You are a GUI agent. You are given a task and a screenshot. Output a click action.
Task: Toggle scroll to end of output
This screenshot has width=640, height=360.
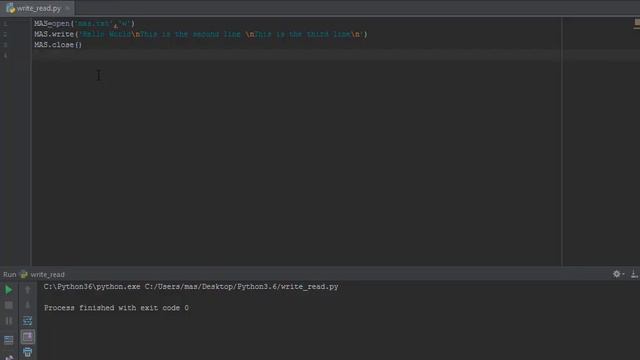click(27, 337)
